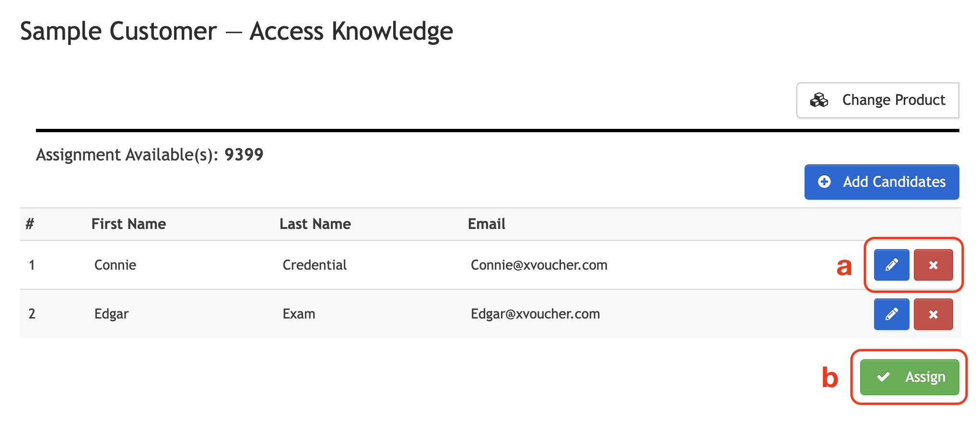The image size is (980, 433).
Task: Select the Connie@xvoucher.com email cell
Action: tap(539, 265)
